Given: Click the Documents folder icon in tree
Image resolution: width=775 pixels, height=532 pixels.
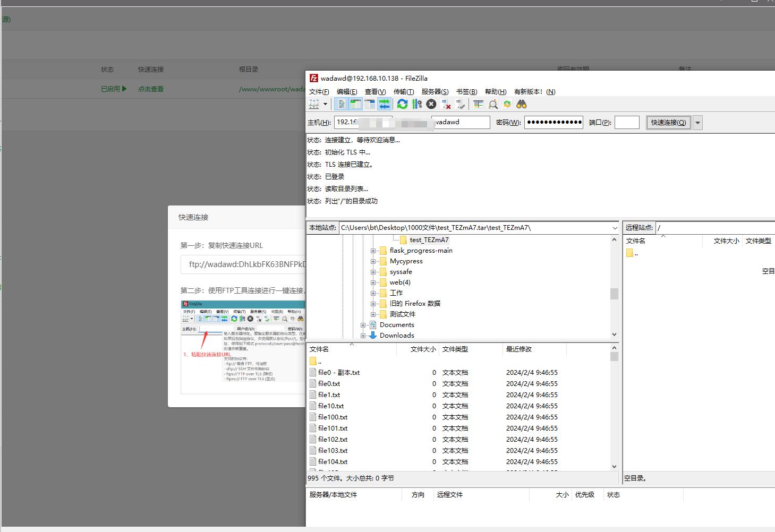Looking at the screenshot, I should point(373,324).
